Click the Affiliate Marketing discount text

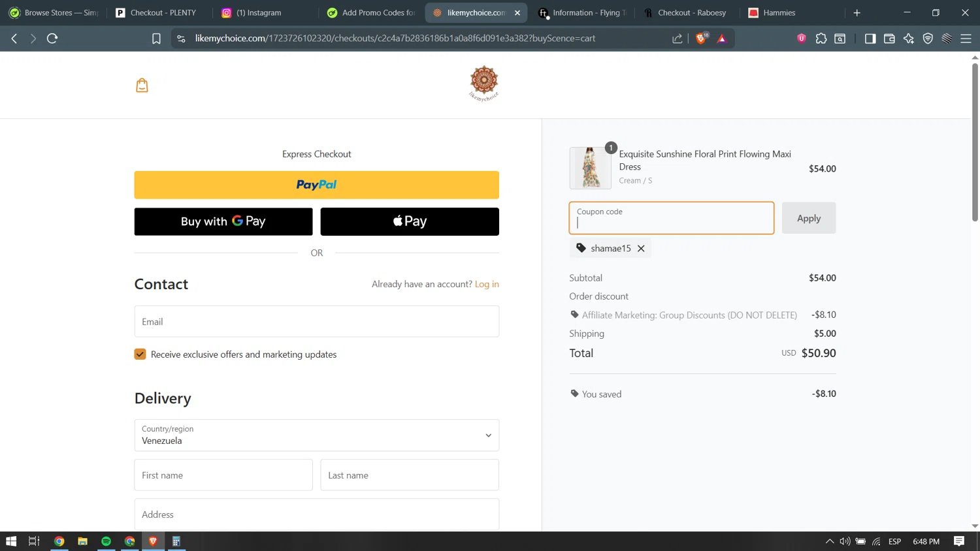pyautogui.click(x=689, y=315)
